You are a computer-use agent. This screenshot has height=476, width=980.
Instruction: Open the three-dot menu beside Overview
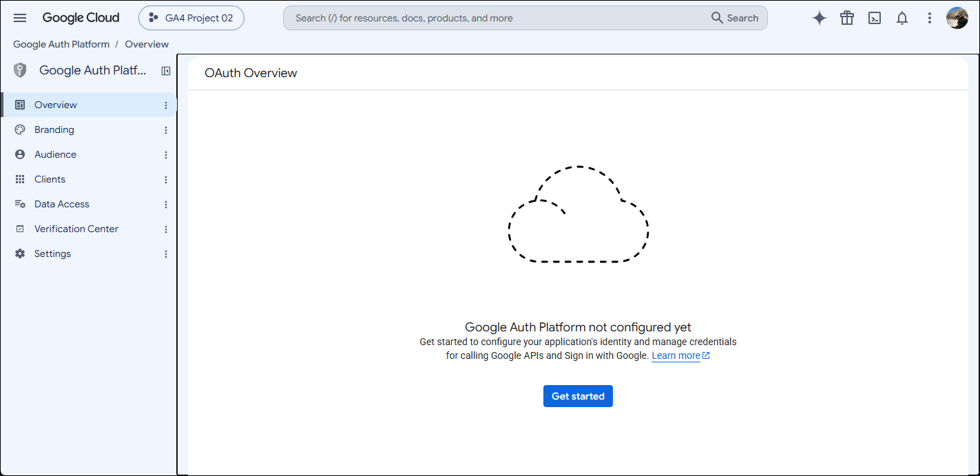pos(166,105)
